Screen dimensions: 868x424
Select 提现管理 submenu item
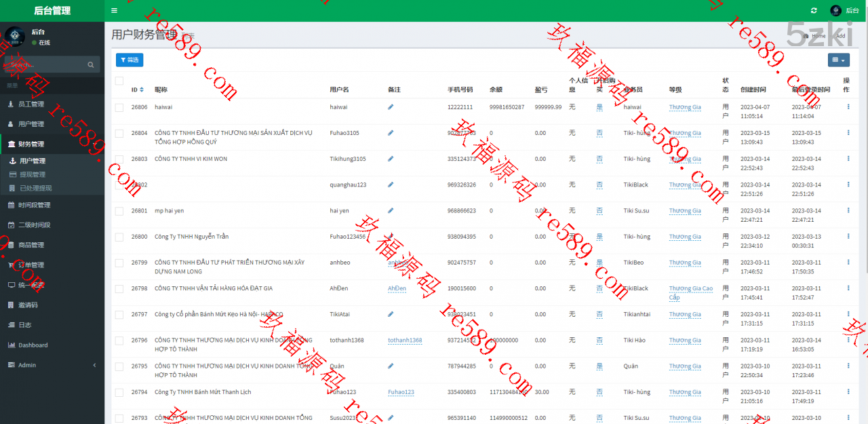[33, 174]
